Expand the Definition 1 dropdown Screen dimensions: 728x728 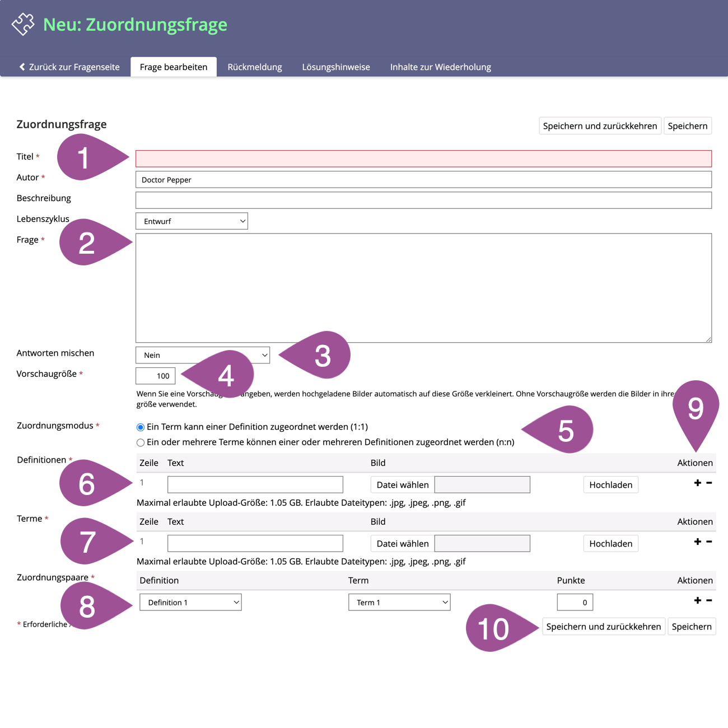click(x=190, y=603)
